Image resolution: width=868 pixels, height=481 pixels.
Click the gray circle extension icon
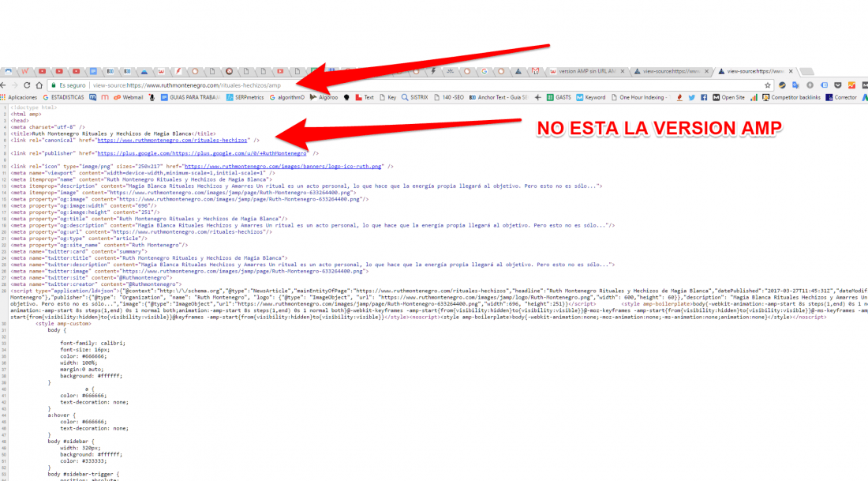tap(810, 85)
